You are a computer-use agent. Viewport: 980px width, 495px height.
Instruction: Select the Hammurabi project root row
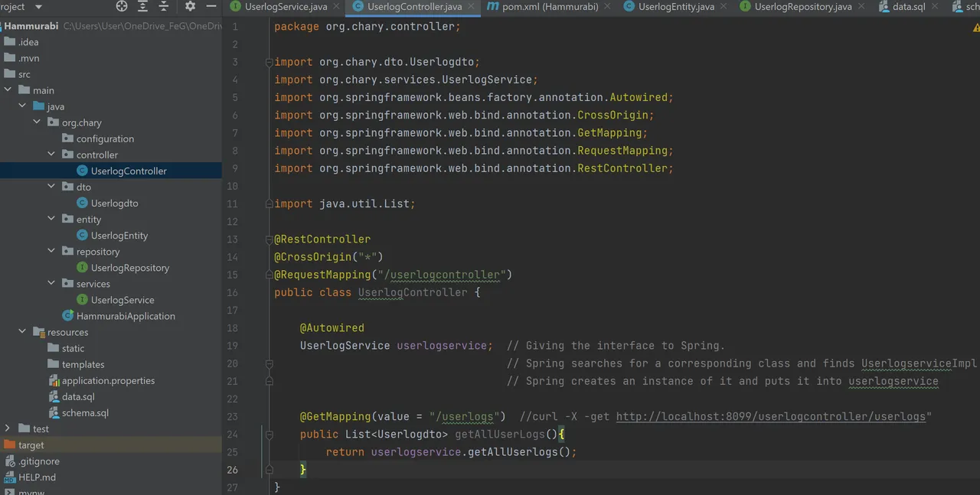tap(111, 26)
